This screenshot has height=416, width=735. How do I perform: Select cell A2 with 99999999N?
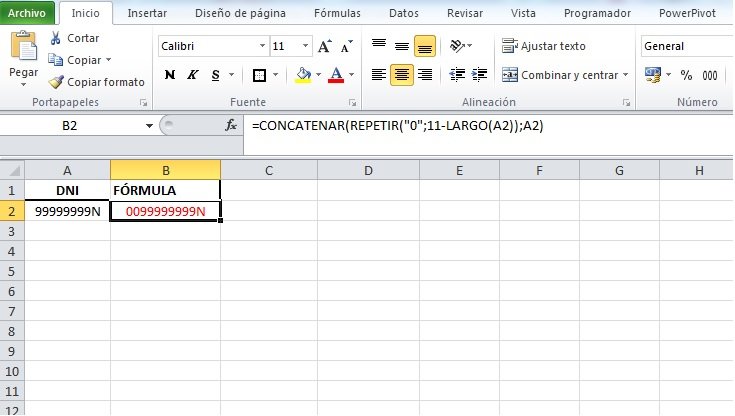68,211
